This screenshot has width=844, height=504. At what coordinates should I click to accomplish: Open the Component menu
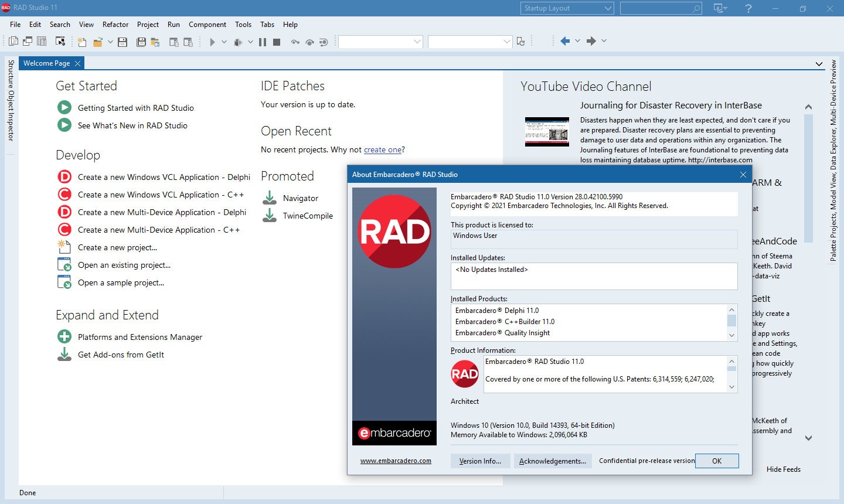tap(207, 25)
